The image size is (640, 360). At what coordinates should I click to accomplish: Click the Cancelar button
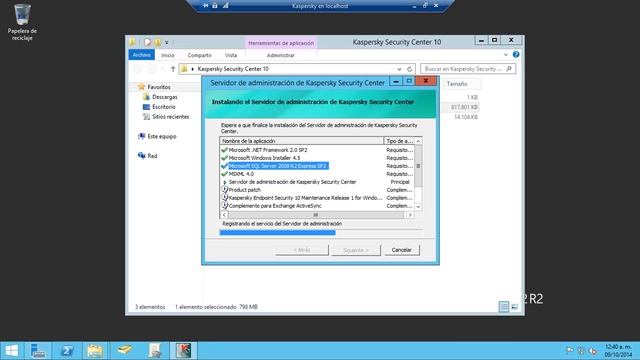[x=402, y=250]
